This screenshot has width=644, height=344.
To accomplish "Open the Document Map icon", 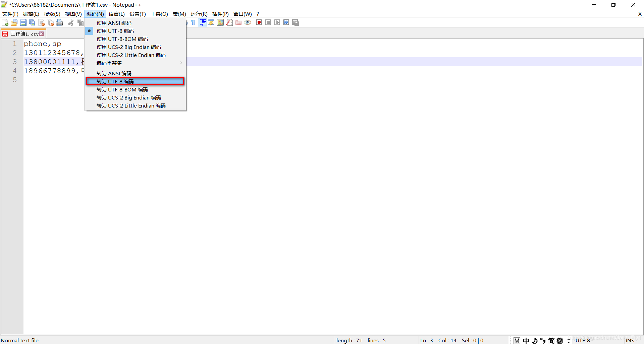I will [220, 22].
